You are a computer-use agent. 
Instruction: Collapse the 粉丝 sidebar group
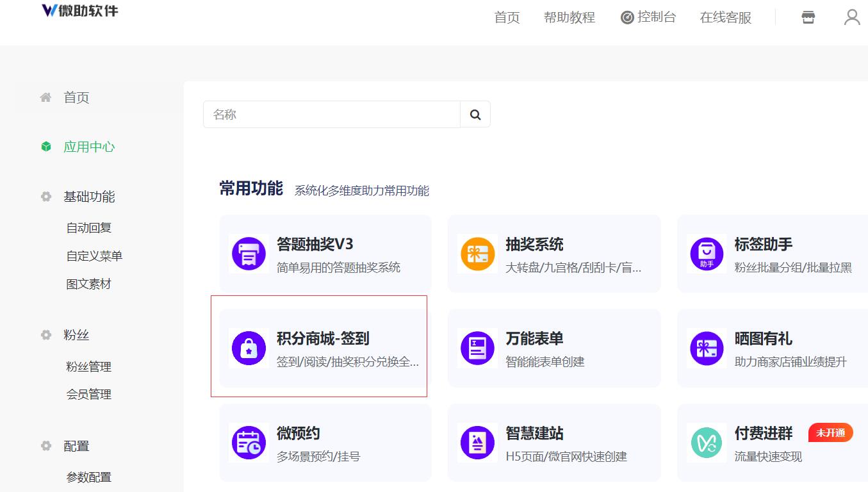pos(76,335)
